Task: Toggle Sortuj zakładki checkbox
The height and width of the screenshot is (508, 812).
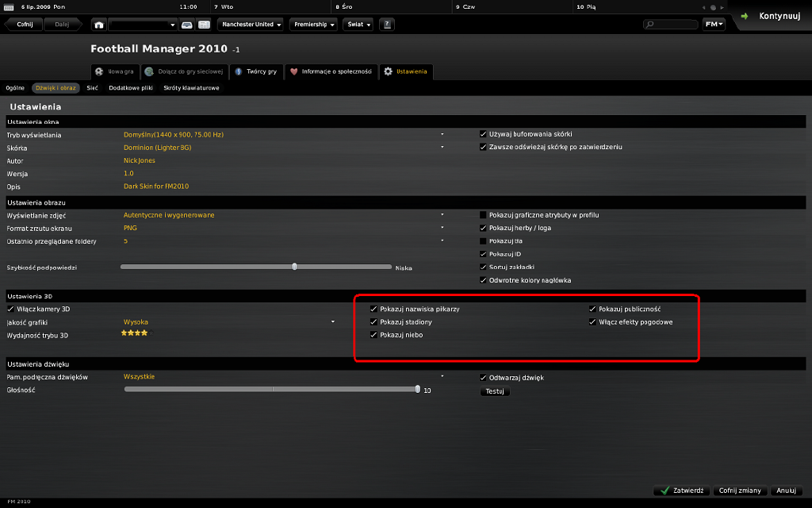Action: pos(483,267)
